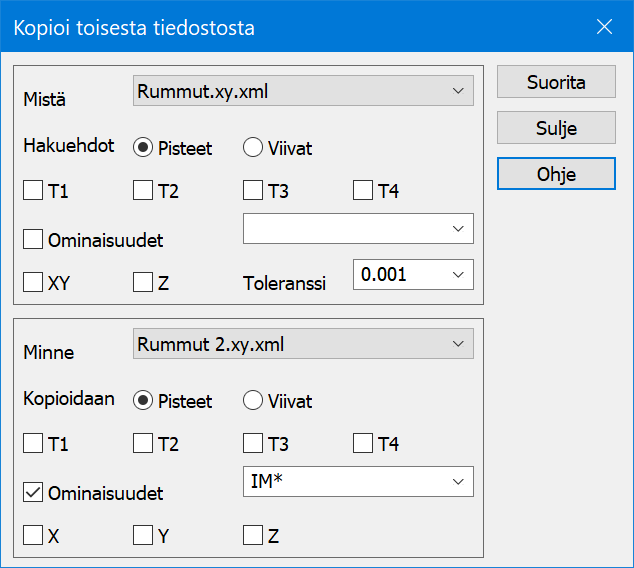
Task: Check the Z checkbox next to XY
Action: point(143,283)
